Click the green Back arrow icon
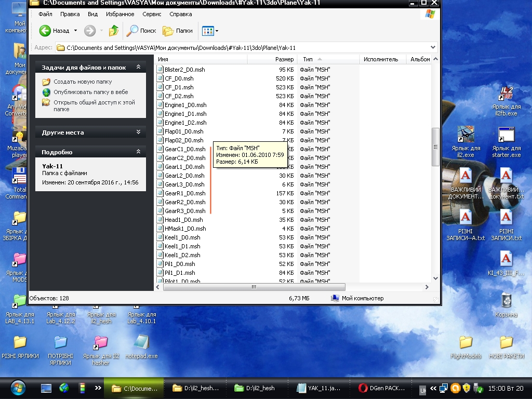Image resolution: width=532 pixels, height=399 pixels. click(x=45, y=31)
